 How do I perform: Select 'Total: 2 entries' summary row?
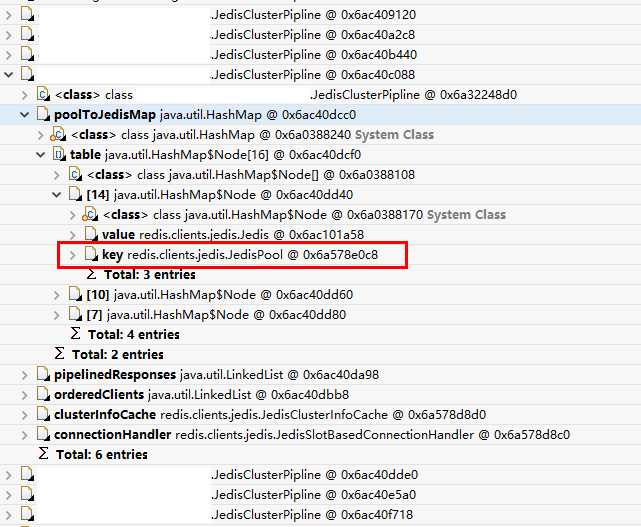(118, 355)
